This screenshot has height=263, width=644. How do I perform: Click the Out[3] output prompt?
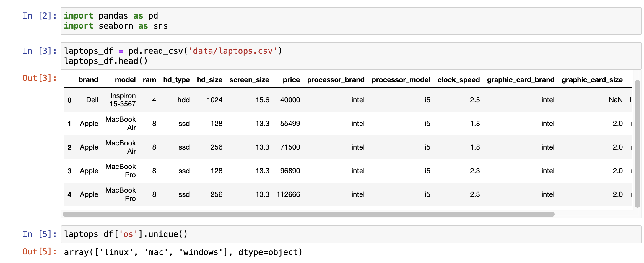point(39,78)
